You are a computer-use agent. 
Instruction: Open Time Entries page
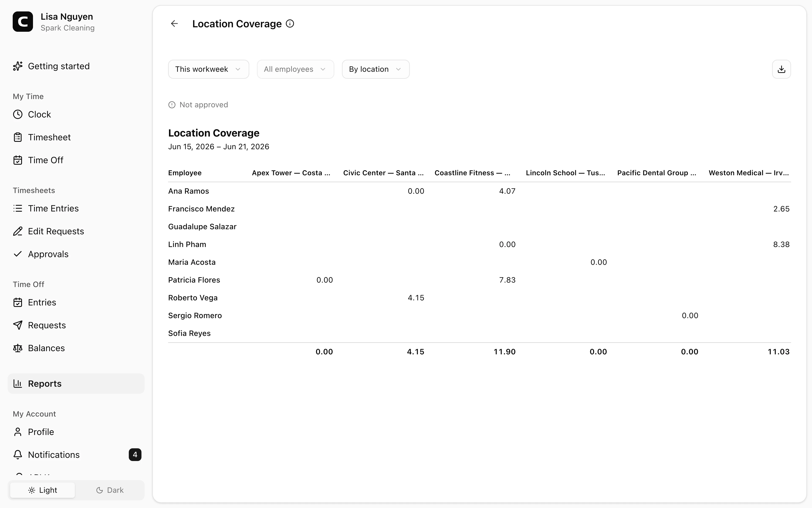76,208
